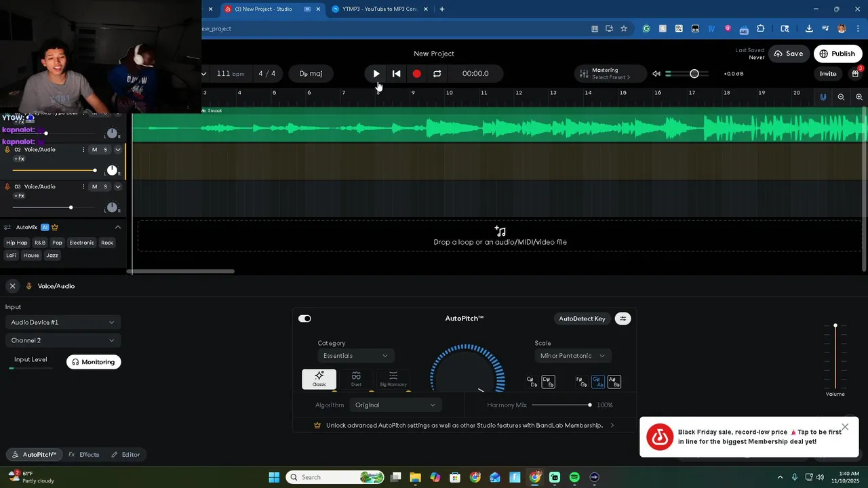Image resolution: width=868 pixels, height=488 pixels.
Task: Click the Save button
Action: tap(789, 54)
